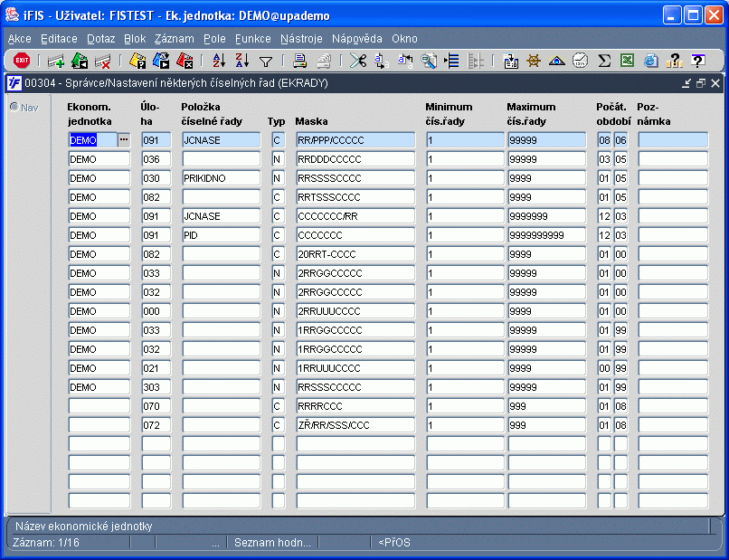This screenshot has width=729, height=560.
Task: Open the Editace menu
Action: coord(59,39)
